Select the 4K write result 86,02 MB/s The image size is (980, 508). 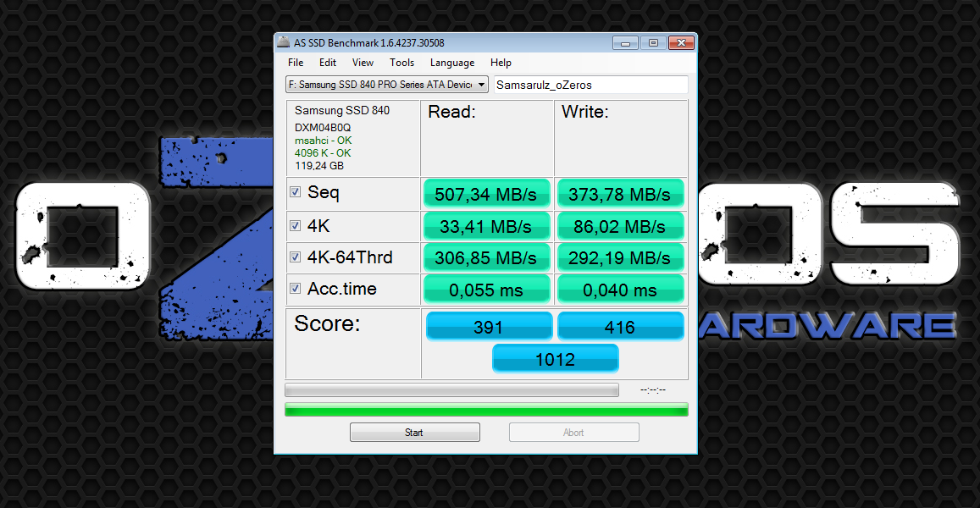620,226
